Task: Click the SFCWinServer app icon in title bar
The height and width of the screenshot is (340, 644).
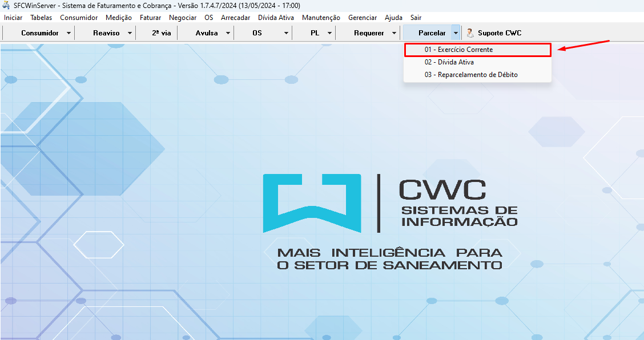Action: (6, 5)
